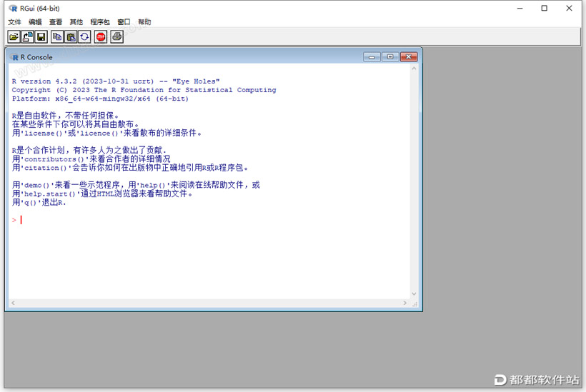Click the Open script folder icon

(x=14, y=36)
